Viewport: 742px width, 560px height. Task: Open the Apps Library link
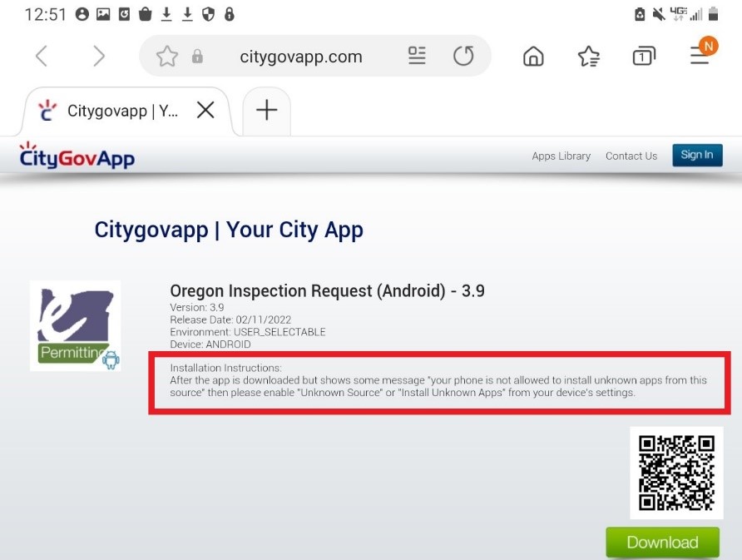[561, 156]
